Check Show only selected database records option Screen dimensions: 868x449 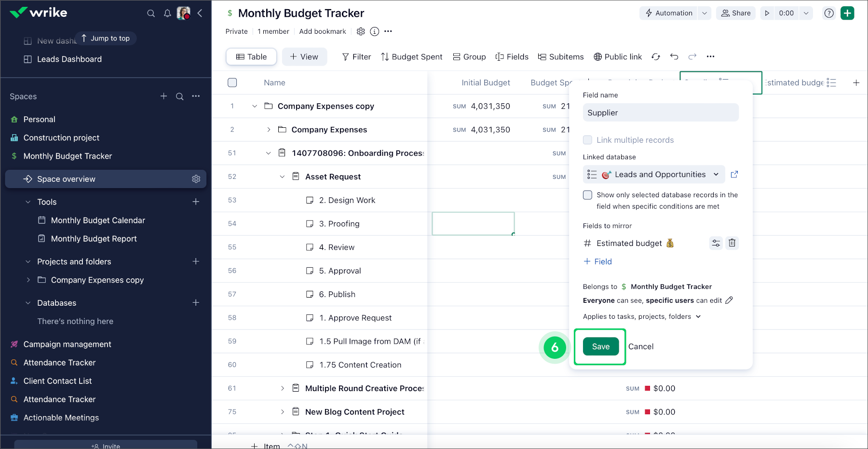(x=587, y=195)
